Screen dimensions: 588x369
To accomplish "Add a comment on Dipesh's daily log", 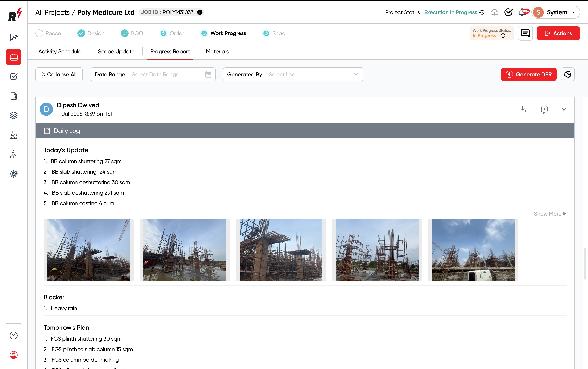I will [x=544, y=110].
